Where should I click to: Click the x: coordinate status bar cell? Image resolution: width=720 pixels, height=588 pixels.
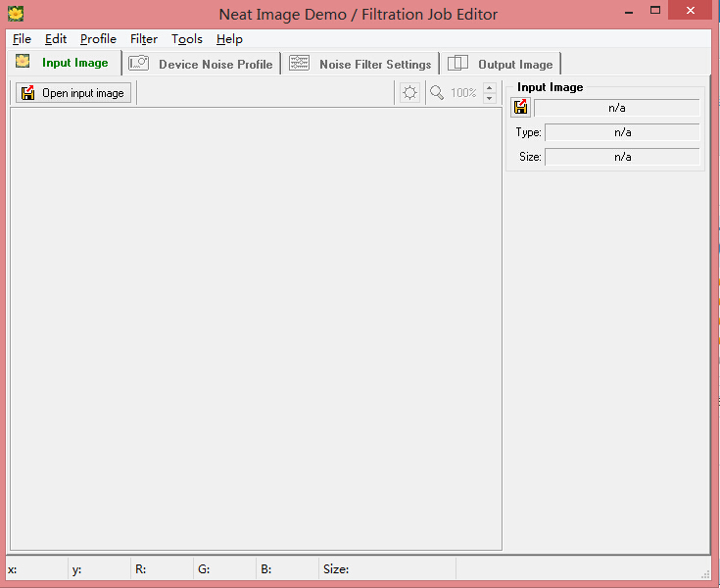coord(37,569)
